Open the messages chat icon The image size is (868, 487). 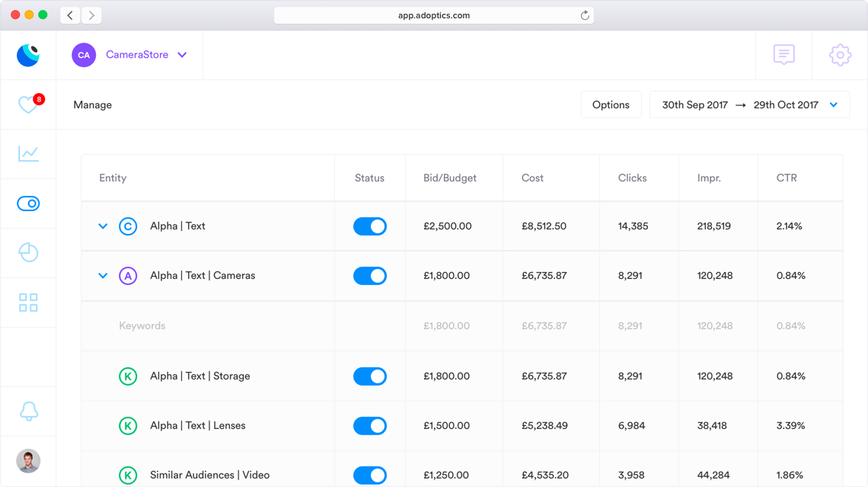[x=783, y=55]
